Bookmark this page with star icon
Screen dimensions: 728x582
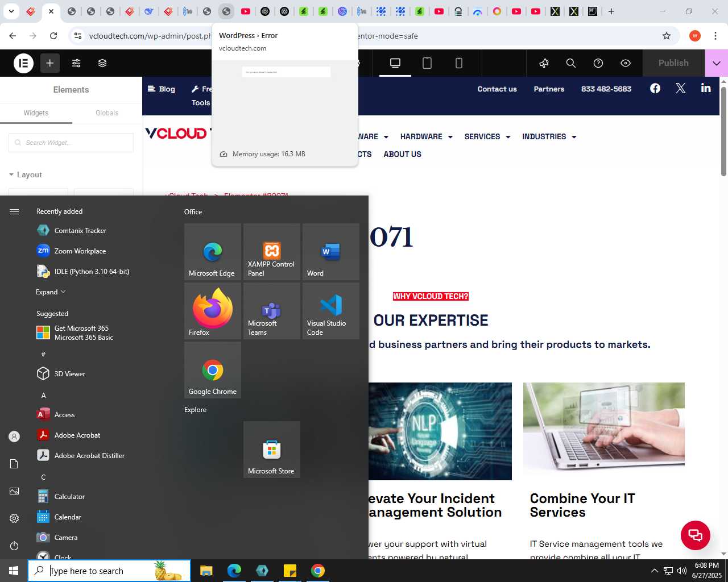667,36
